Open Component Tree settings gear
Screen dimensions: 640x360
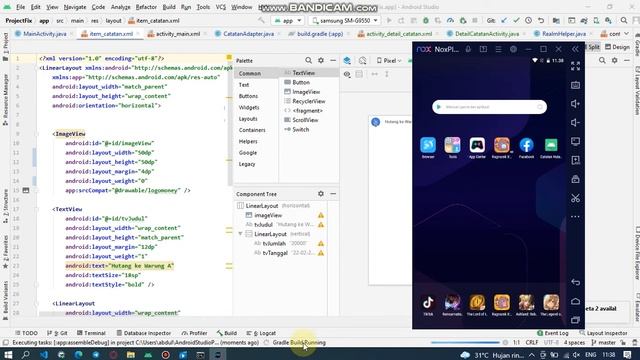click(x=321, y=194)
